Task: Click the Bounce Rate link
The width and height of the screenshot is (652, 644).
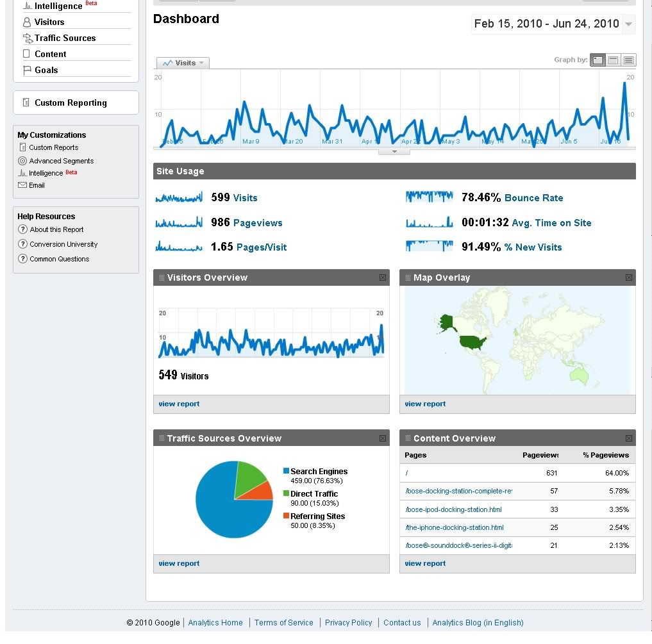Action: click(x=533, y=198)
